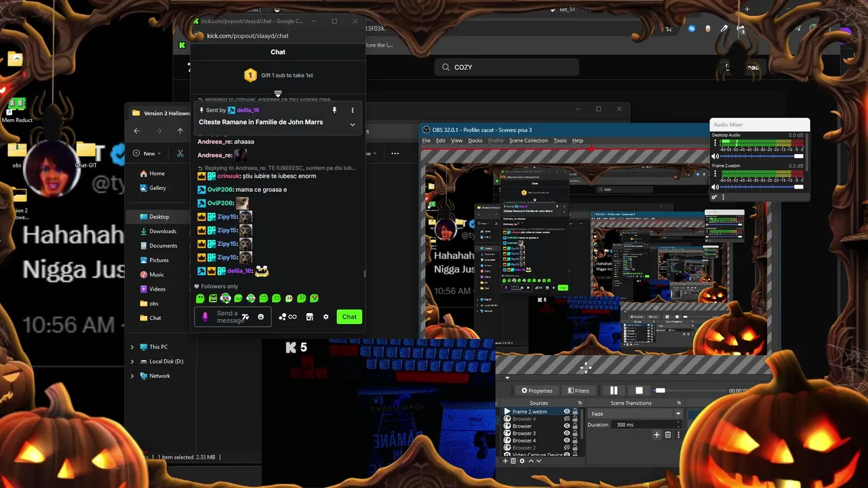Add a new source in OBS
868x488 pixels.
[x=505, y=461]
